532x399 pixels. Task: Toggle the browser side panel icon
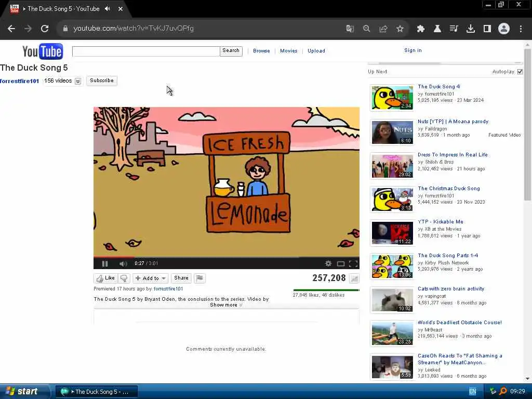487,29
